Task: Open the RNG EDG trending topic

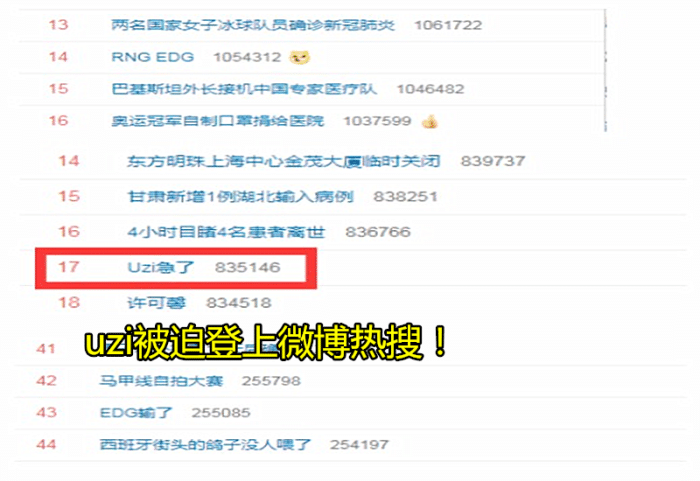Action: [152, 57]
